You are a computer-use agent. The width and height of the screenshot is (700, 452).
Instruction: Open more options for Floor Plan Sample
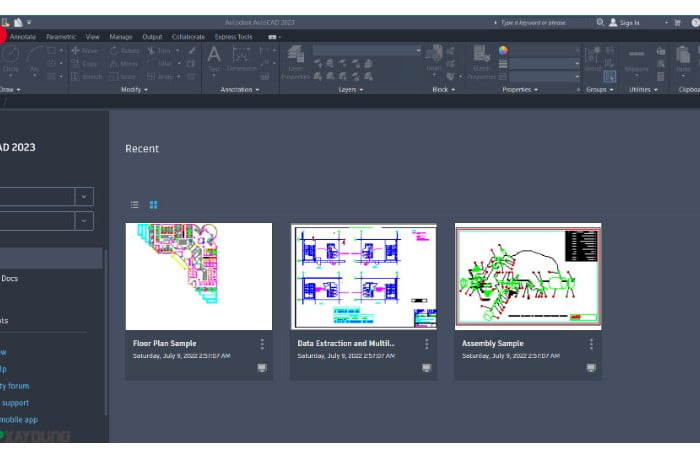(x=262, y=344)
